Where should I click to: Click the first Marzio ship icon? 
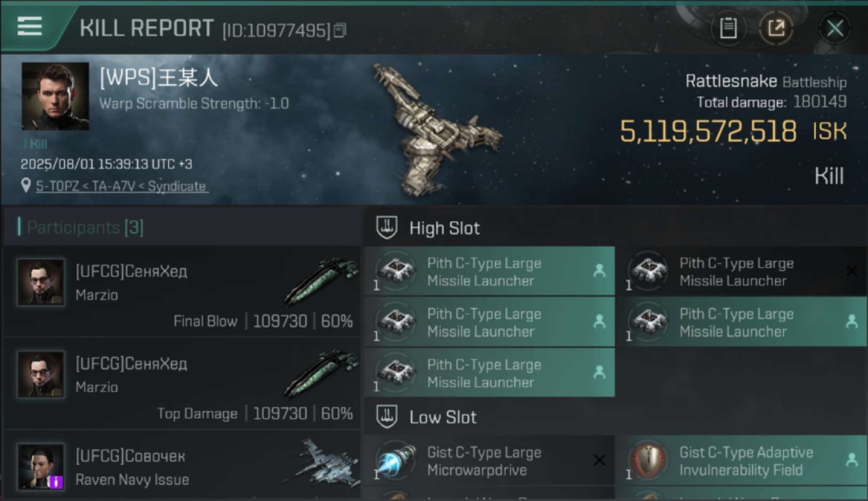[322, 281]
